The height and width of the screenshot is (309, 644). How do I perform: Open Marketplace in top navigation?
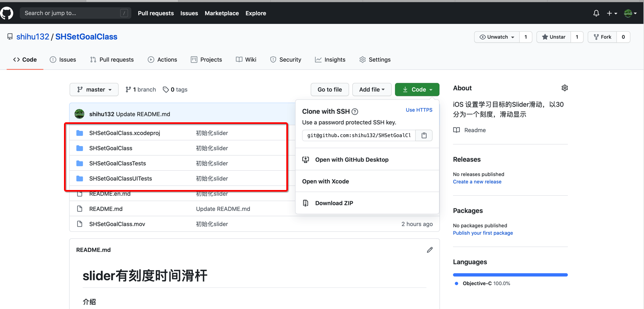point(222,13)
